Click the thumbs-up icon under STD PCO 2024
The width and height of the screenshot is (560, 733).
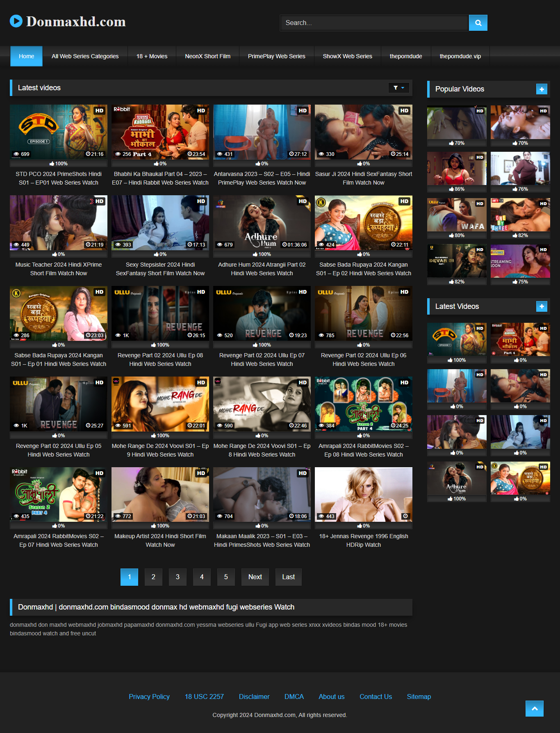coord(52,164)
